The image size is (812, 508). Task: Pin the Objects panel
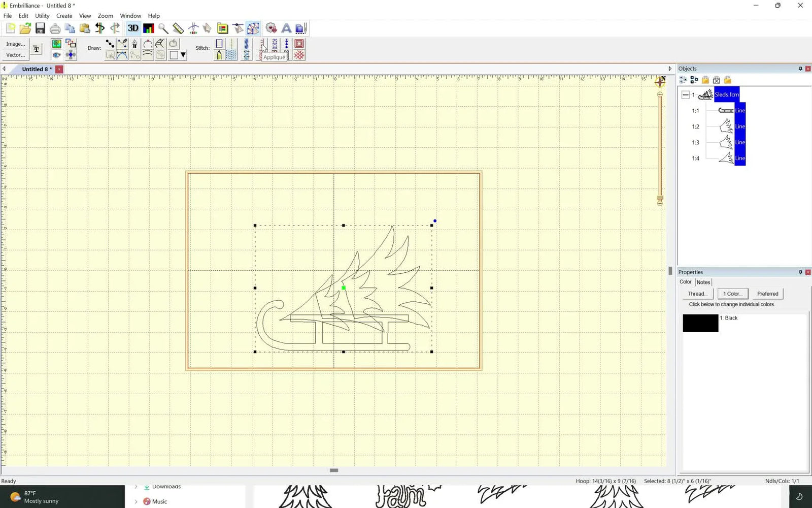click(801, 68)
